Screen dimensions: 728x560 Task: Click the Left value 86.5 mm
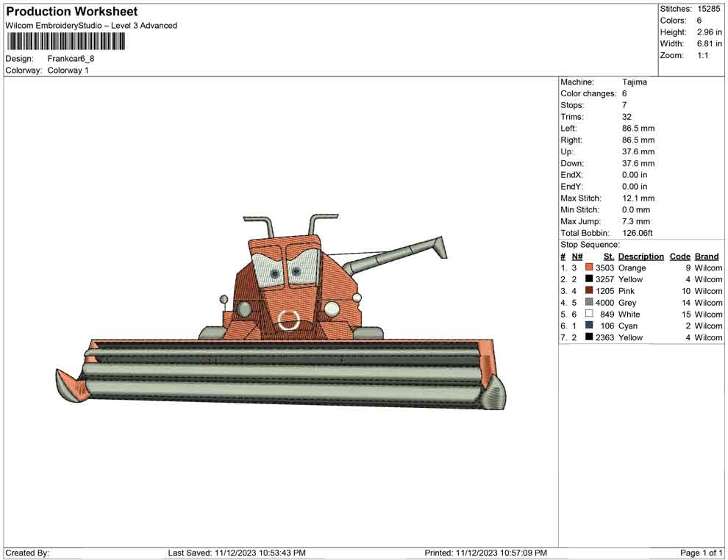pos(638,129)
